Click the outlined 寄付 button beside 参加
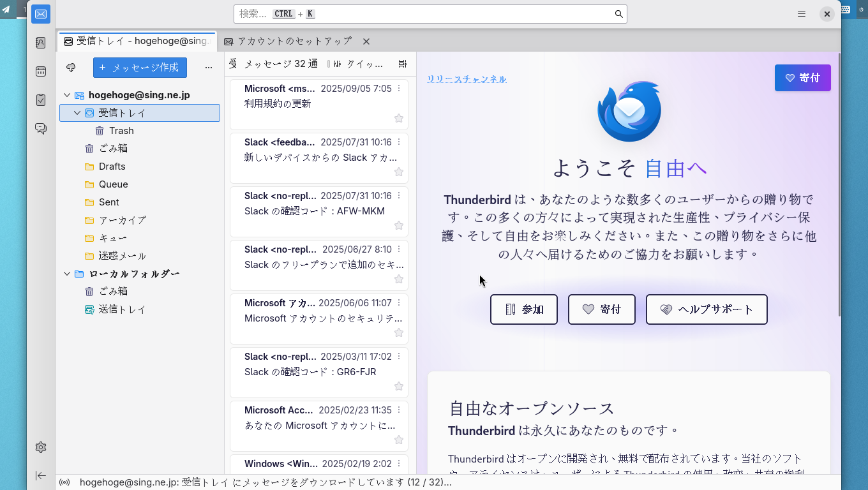This screenshot has height=490, width=868. pyautogui.click(x=602, y=309)
